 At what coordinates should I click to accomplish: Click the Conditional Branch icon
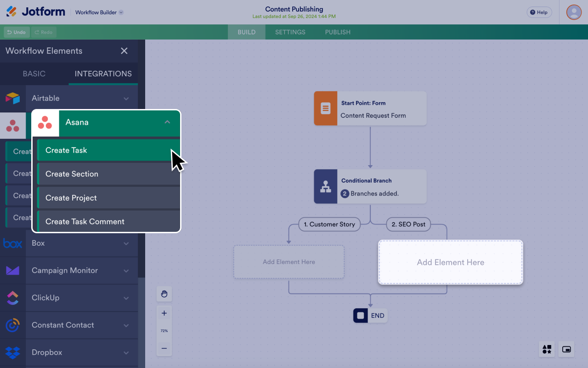pyautogui.click(x=325, y=187)
